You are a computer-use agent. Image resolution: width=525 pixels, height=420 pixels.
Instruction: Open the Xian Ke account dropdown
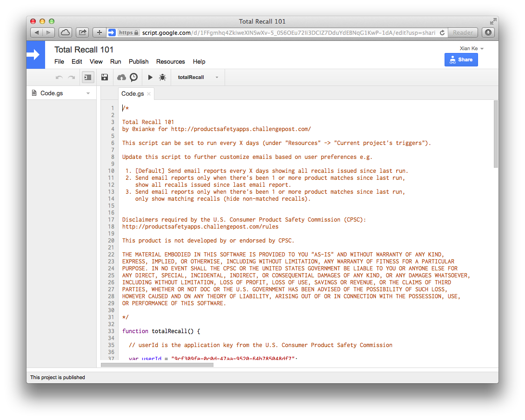(x=472, y=48)
